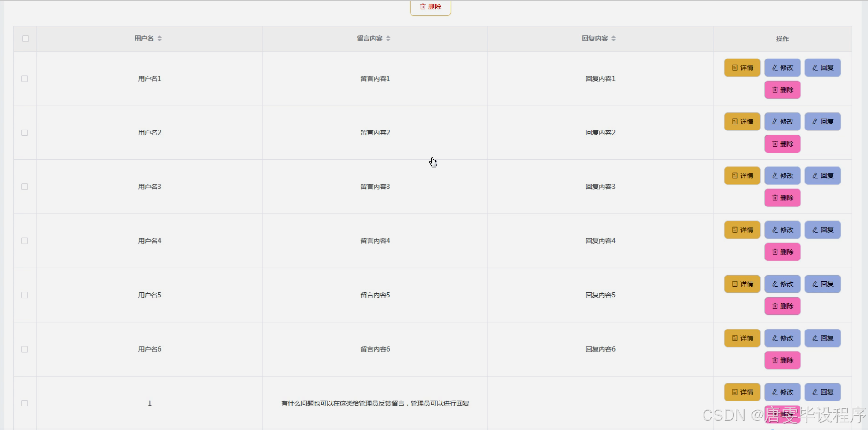
Task: Click pink 删除 for 用户名4 row
Action: pos(782,252)
